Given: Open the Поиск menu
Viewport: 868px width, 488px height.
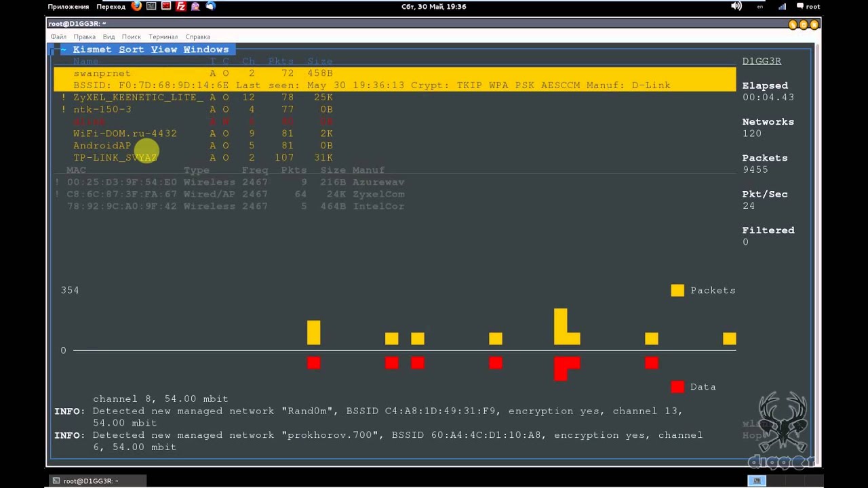Looking at the screenshot, I should click(132, 37).
